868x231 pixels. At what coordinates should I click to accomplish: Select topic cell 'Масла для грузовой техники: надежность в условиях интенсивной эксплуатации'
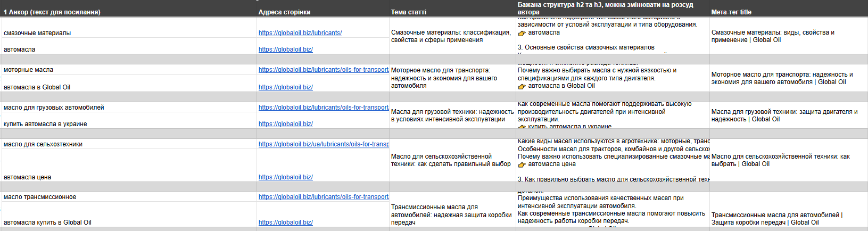pos(453,115)
